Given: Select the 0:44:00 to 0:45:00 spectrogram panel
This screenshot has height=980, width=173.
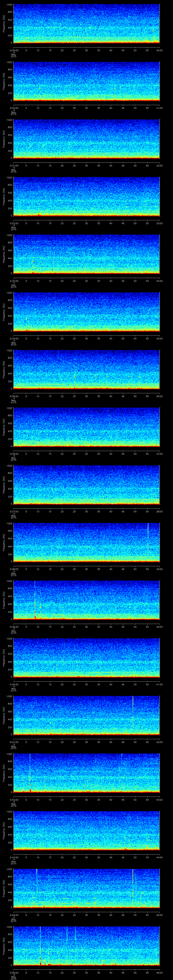Looking at the screenshot, I should pos(86,888).
